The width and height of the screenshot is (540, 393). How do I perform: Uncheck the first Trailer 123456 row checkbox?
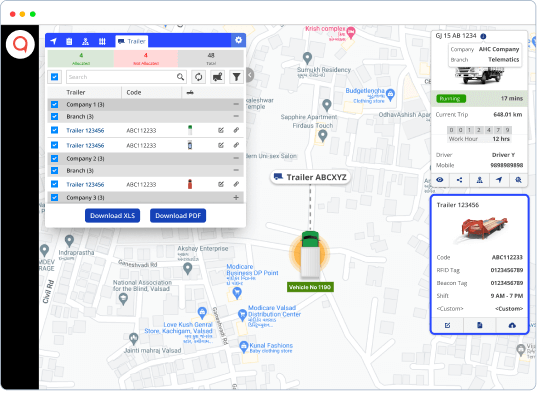coord(54,130)
